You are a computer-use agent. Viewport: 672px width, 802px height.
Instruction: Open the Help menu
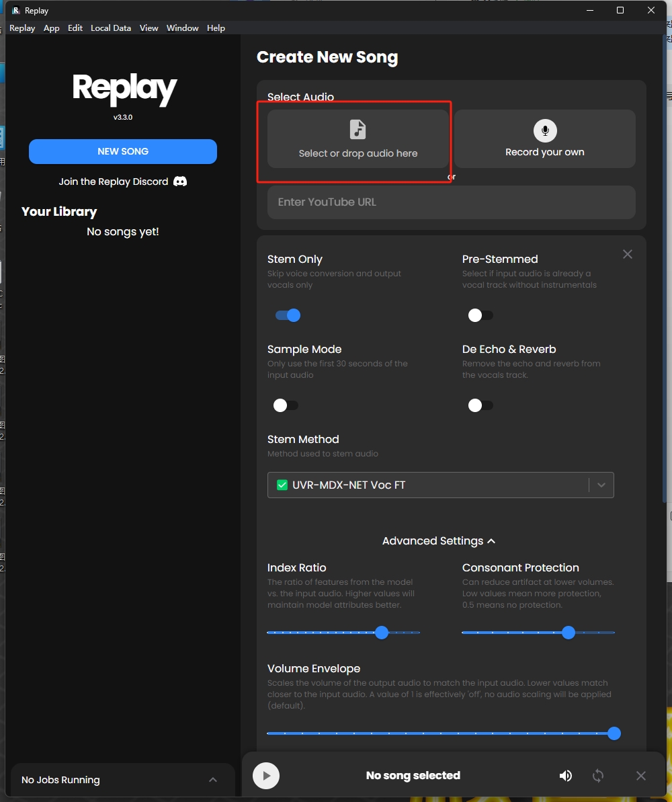click(x=216, y=28)
